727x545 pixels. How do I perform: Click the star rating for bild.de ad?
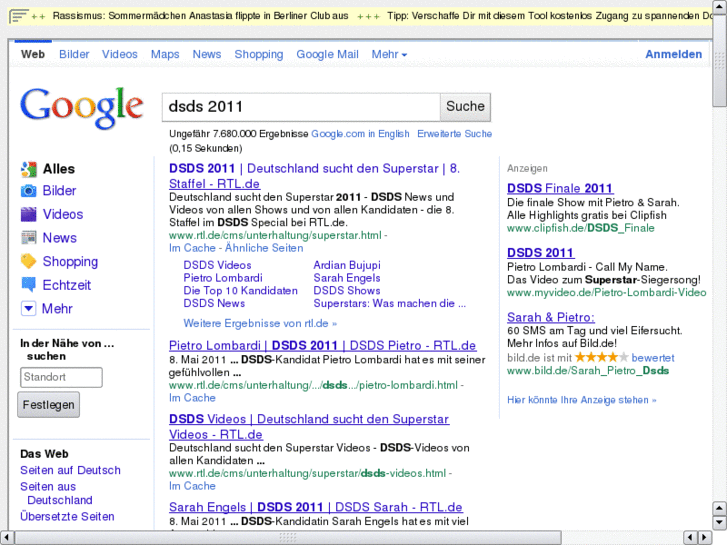click(601, 357)
